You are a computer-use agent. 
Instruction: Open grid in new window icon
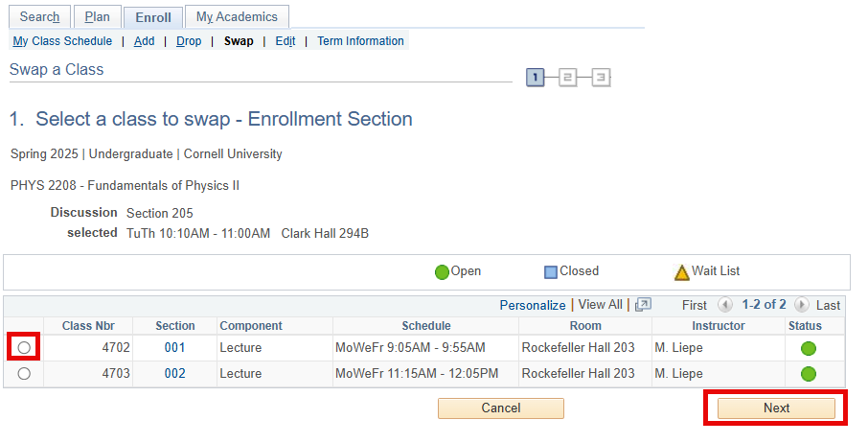point(643,305)
